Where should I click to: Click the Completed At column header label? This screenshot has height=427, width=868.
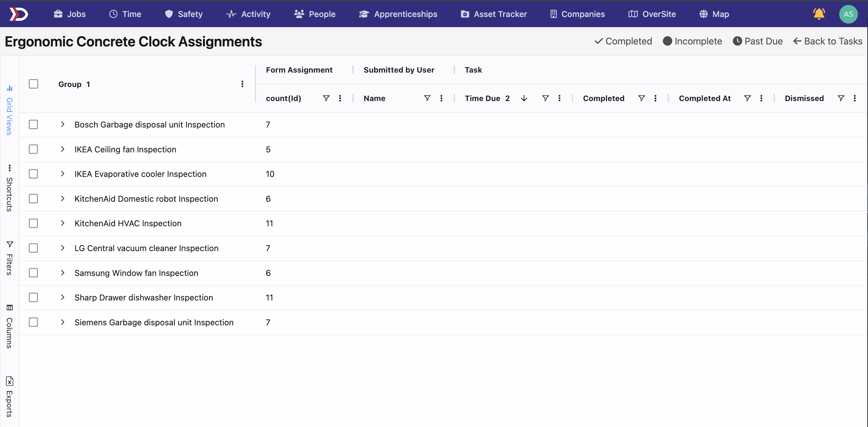point(705,98)
